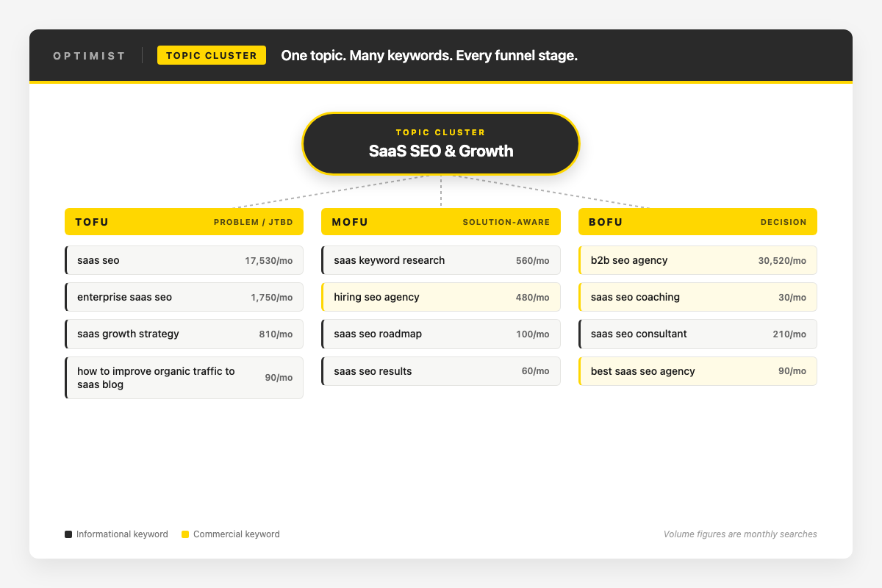The width and height of the screenshot is (882, 588).
Task: Click the 'DECISION' label
Action: click(x=784, y=222)
